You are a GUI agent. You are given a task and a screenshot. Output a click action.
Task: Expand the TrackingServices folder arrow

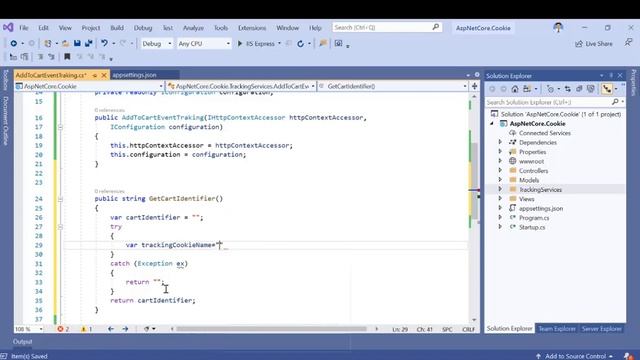pos(500,189)
